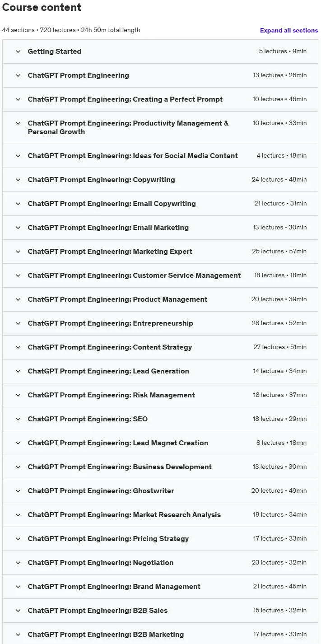Expand chevron beside Creating a Perfect Prompt
The image size is (321, 644).
pos(18,99)
